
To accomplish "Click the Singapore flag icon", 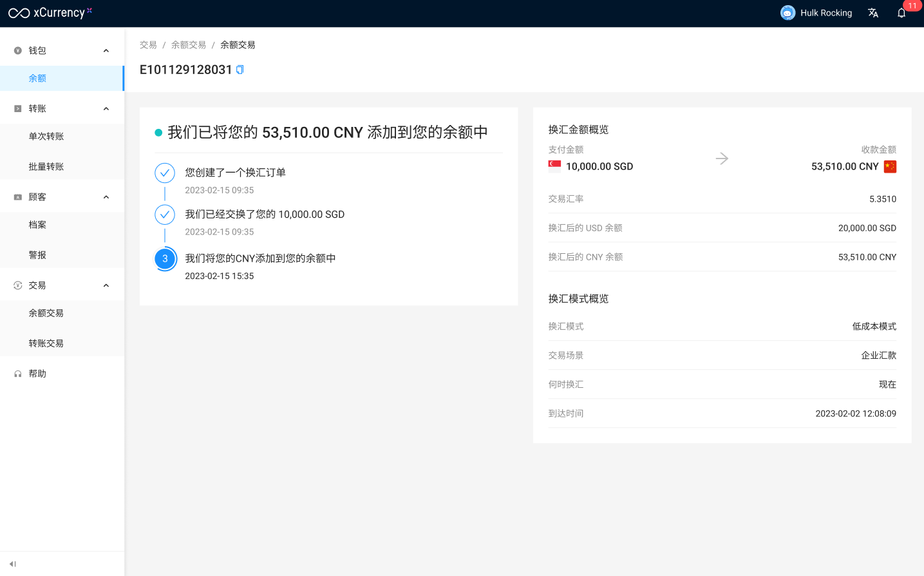I will (x=554, y=166).
